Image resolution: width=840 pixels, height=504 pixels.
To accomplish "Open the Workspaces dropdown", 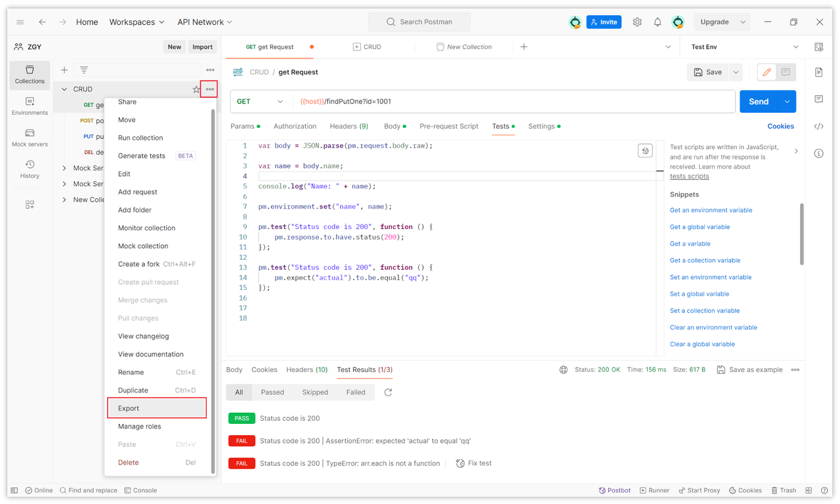I will point(136,22).
